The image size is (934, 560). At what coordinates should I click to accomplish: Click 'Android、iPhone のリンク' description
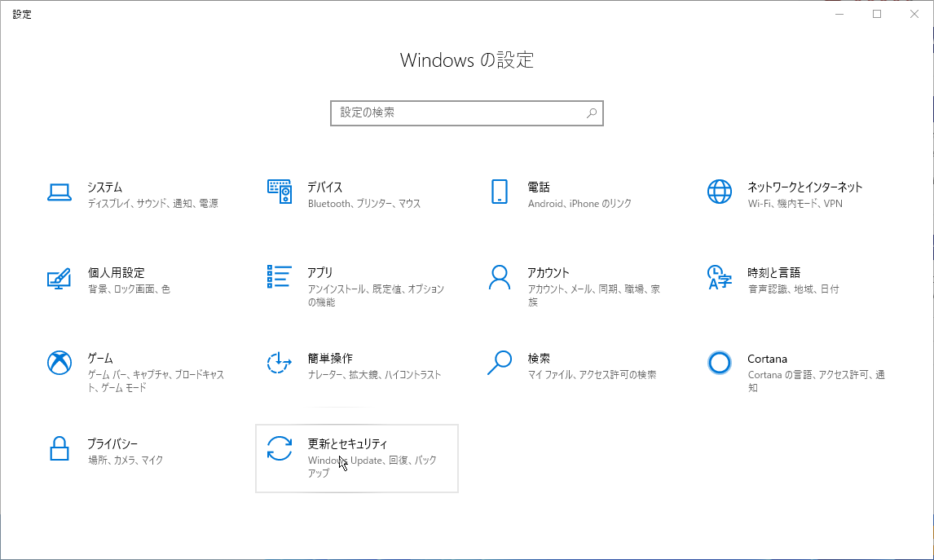coord(579,204)
